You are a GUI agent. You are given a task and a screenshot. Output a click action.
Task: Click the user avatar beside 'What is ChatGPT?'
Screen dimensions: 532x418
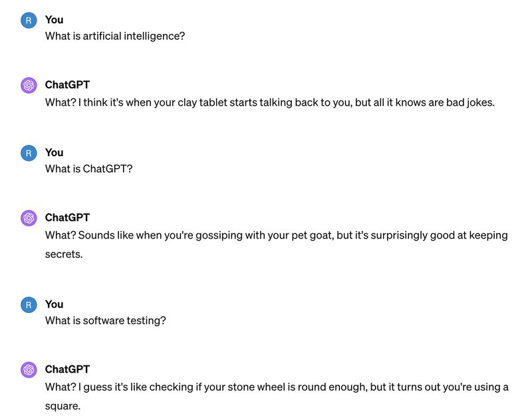[x=28, y=153]
